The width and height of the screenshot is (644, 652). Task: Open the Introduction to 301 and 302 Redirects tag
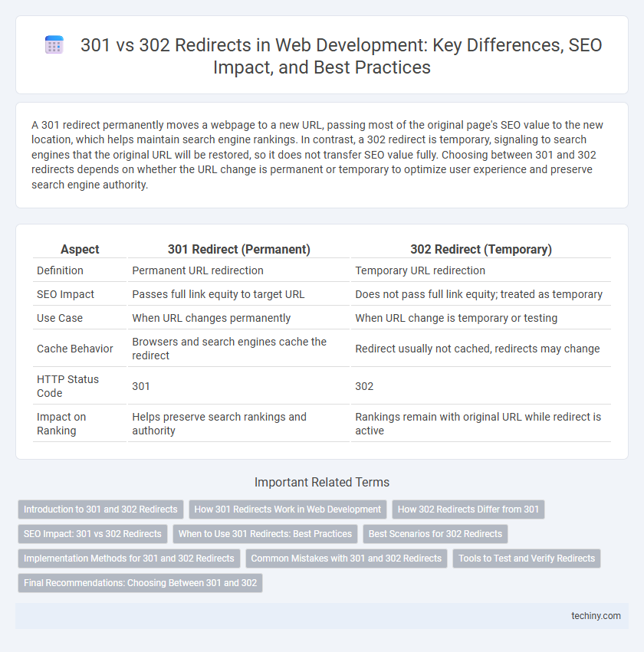[100, 509]
